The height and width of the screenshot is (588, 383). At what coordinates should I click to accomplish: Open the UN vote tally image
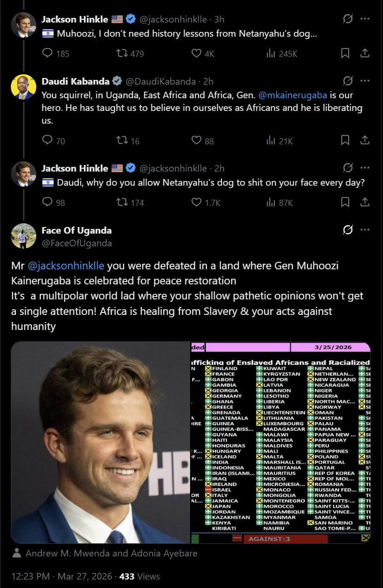point(280,442)
